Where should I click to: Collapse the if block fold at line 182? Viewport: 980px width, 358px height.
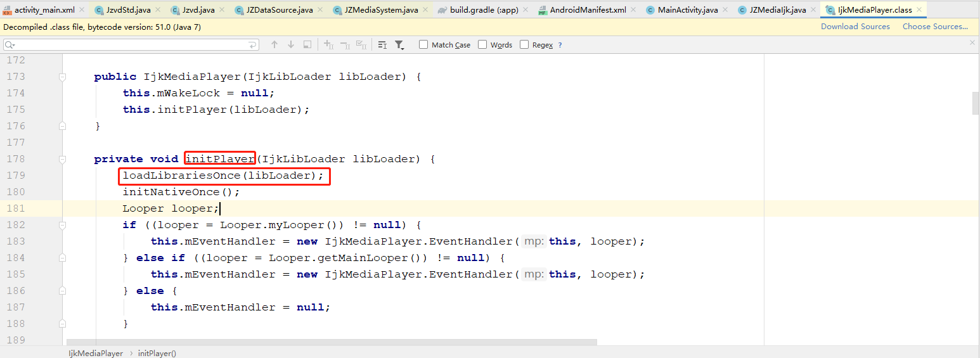pos(62,225)
